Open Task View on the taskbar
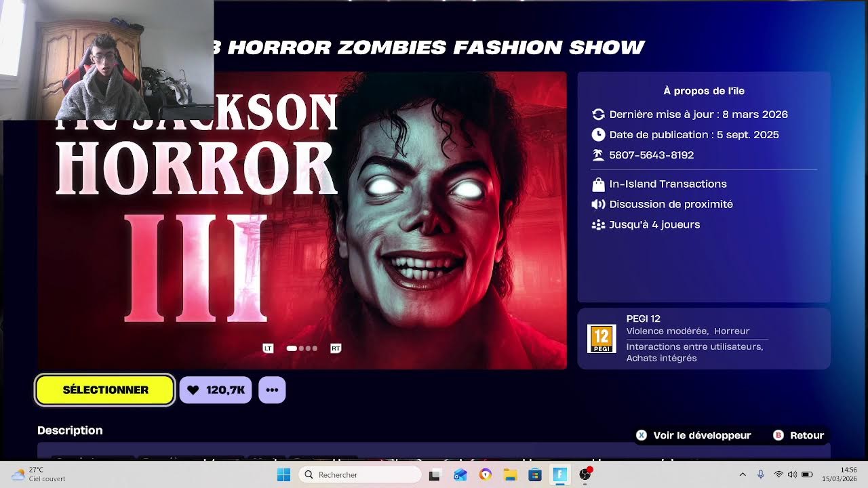The height and width of the screenshot is (488, 868). click(435, 474)
